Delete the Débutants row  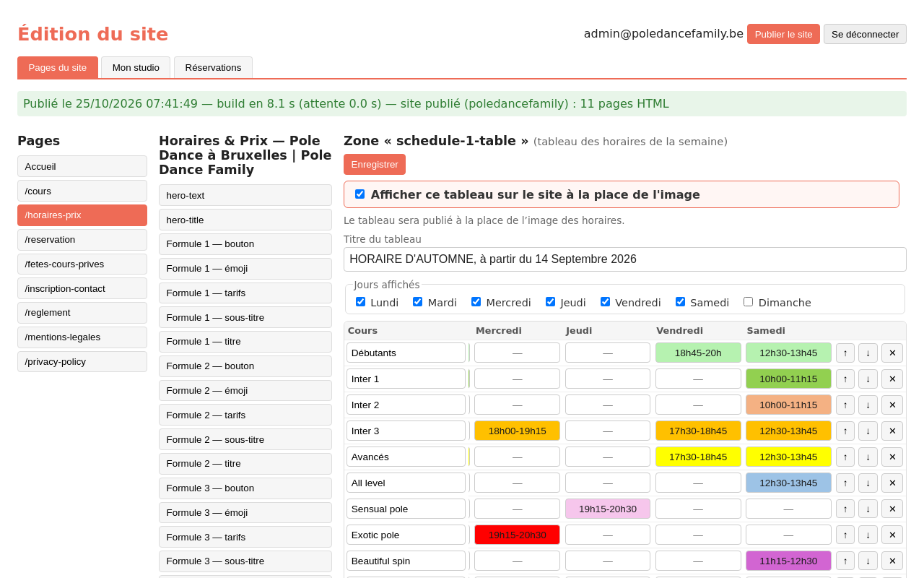[x=892, y=353]
